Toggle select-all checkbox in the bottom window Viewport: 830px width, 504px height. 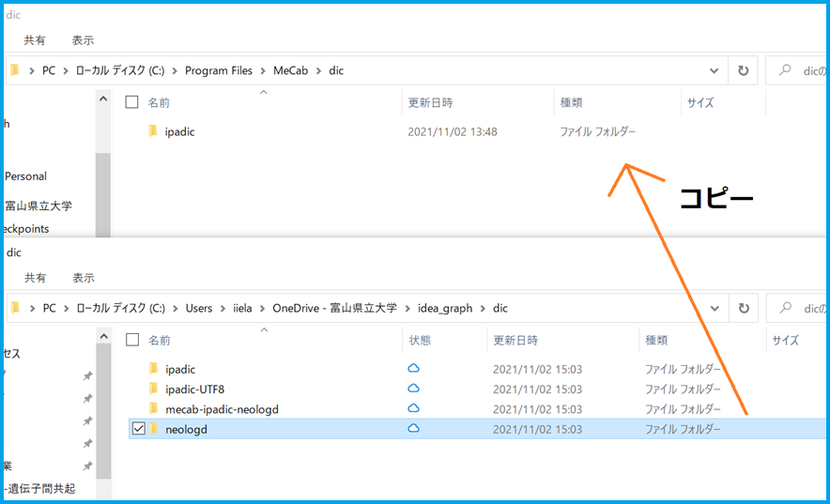(132, 340)
